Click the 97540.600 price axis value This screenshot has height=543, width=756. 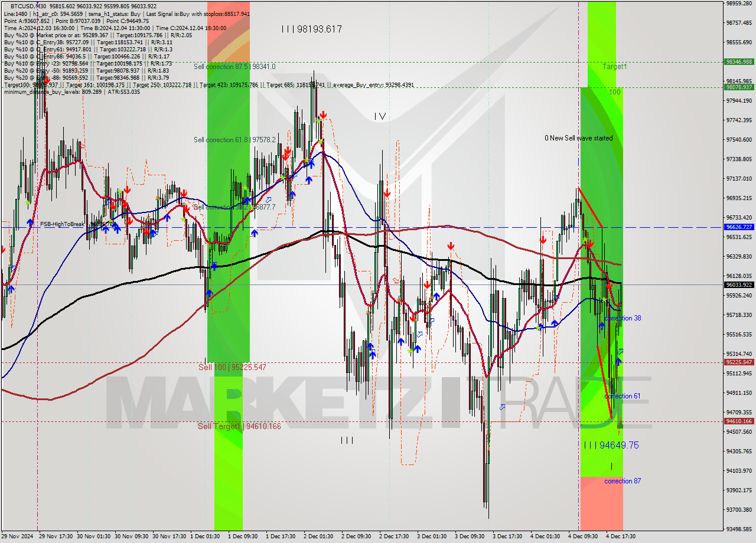pyautogui.click(x=739, y=139)
